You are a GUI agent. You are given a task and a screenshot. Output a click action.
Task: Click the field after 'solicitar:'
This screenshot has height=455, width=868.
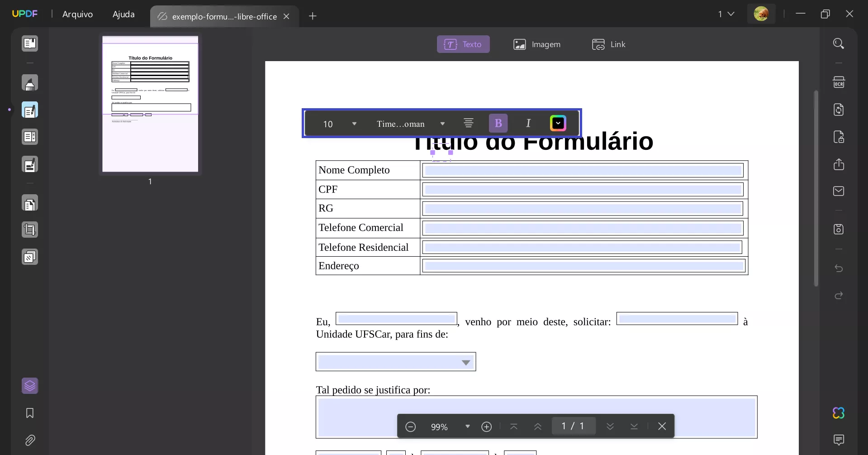click(x=677, y=319)
